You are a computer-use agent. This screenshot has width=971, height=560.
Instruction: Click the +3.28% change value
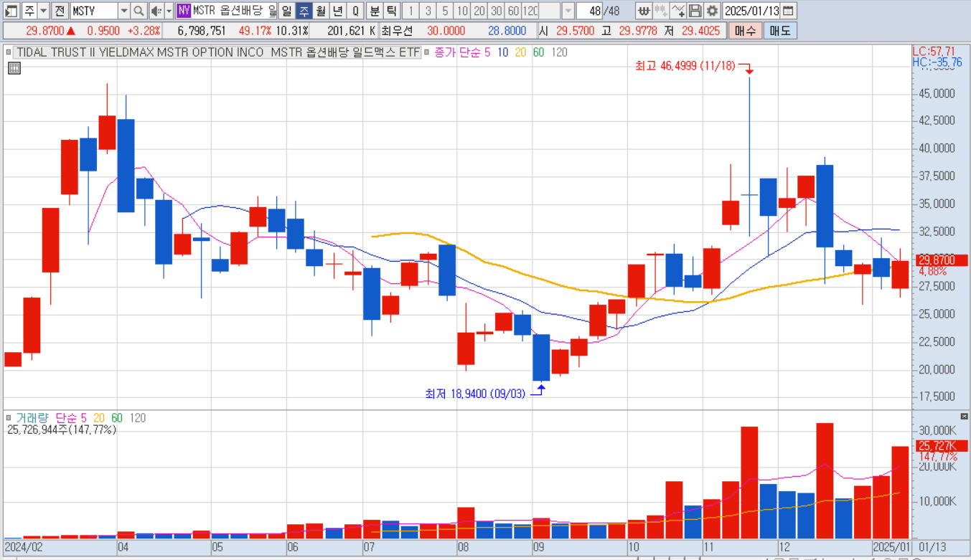[x=146, y=31]
